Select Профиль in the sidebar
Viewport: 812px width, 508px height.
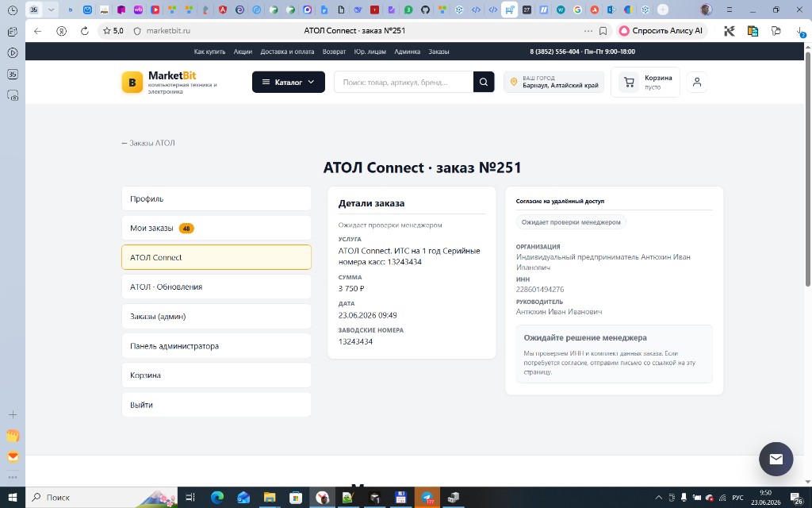pyautogui.click(x=216, y=198)
